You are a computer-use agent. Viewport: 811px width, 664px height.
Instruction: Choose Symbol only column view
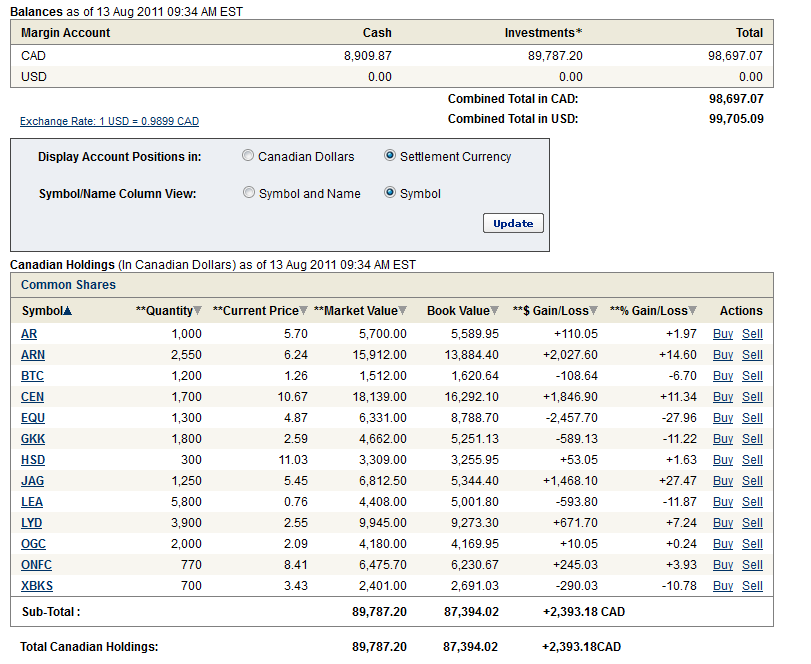click(x=390, y=193)
